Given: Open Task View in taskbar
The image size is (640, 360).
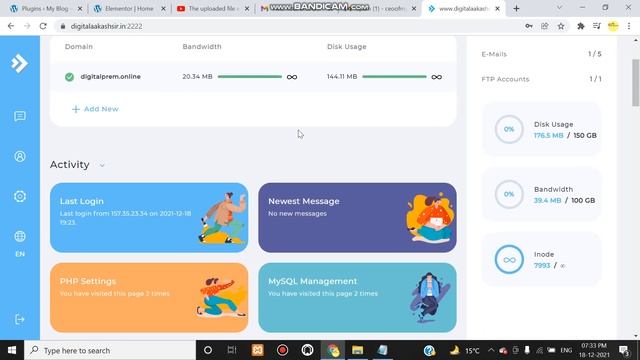Looking at the screenshot, I should coord(232,350).
